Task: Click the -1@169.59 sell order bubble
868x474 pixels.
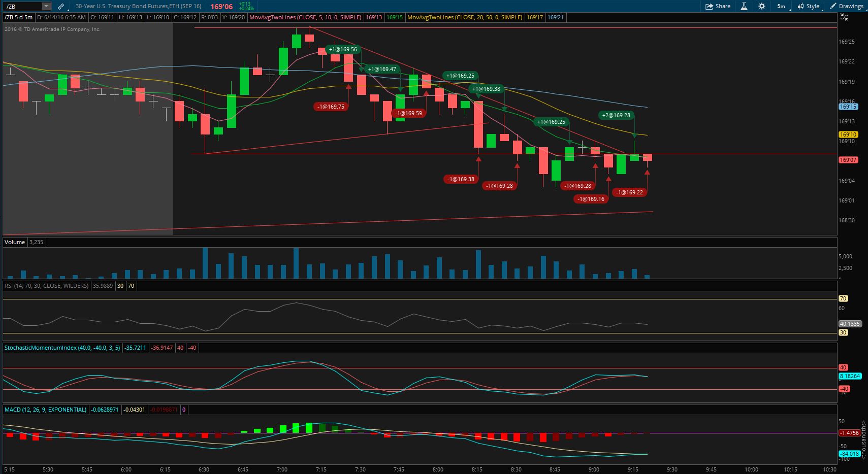Action: (x=409, y=113)
